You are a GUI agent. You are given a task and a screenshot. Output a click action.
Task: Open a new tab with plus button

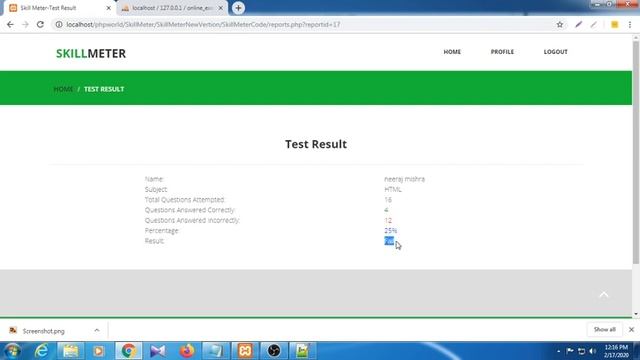coord(238,8)
